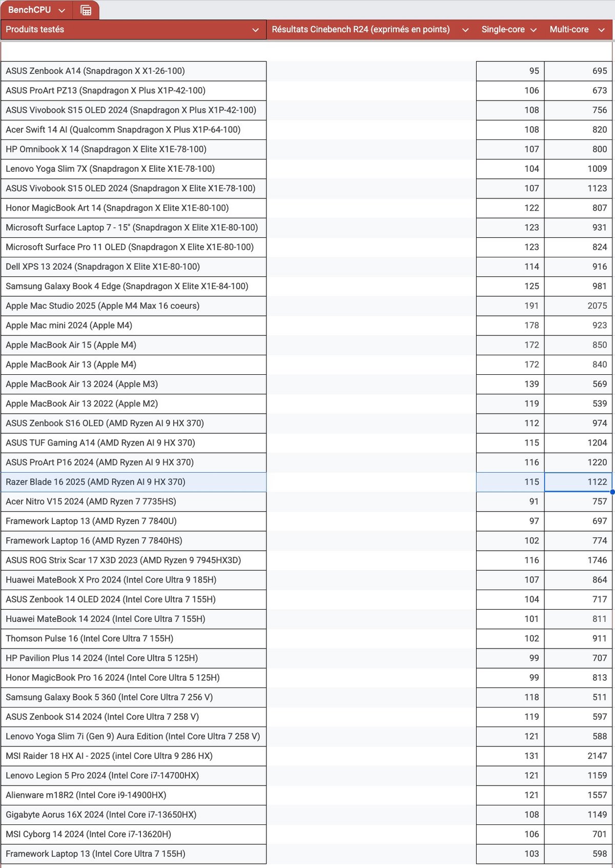This screenshot has width=615, height=868.
Task: Select the multi-core value 1220 for ProArt P16
Action: (578, 462)
